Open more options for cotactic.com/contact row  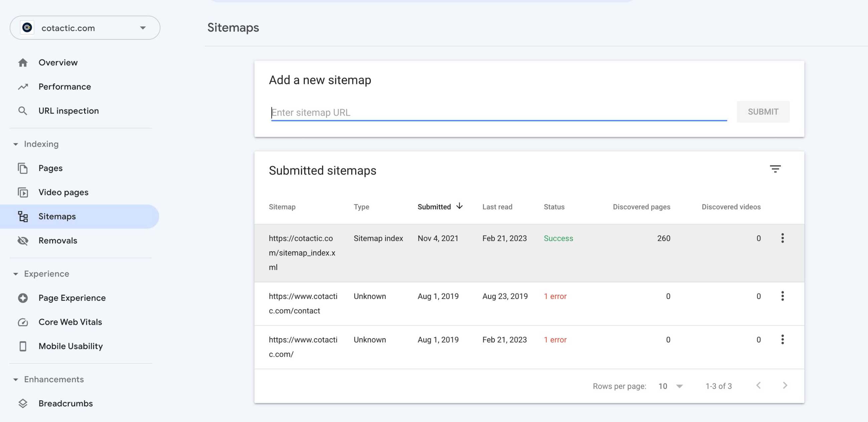click(783, 296)
